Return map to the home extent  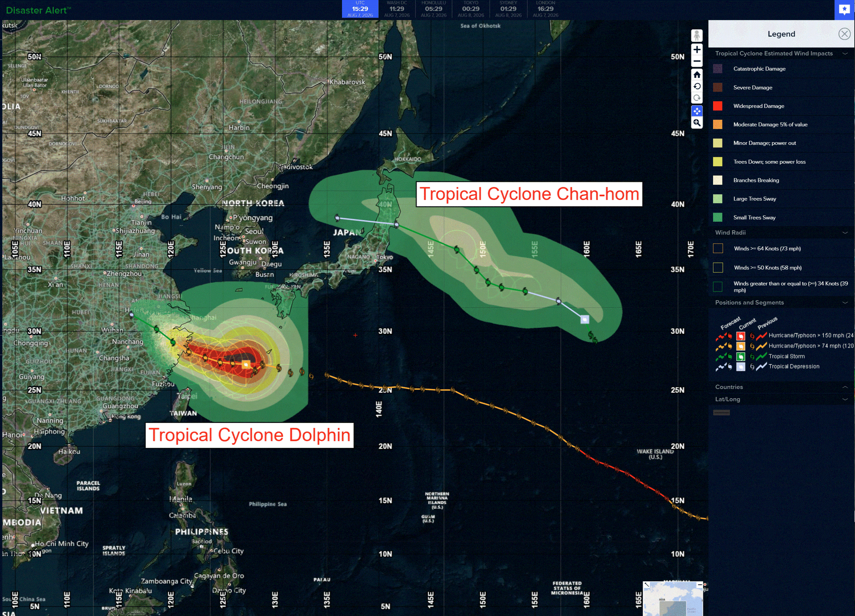click(x=697, y=74)
